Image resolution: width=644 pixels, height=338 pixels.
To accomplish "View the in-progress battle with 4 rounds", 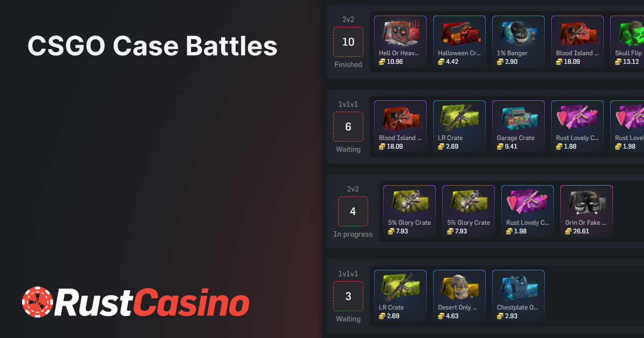I will tap(353, 211).
